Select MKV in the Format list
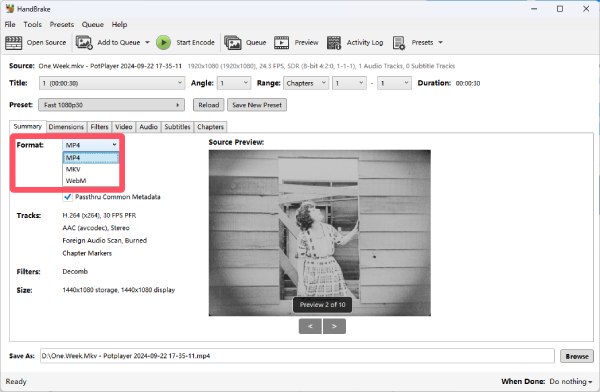 tap(91, 169)
